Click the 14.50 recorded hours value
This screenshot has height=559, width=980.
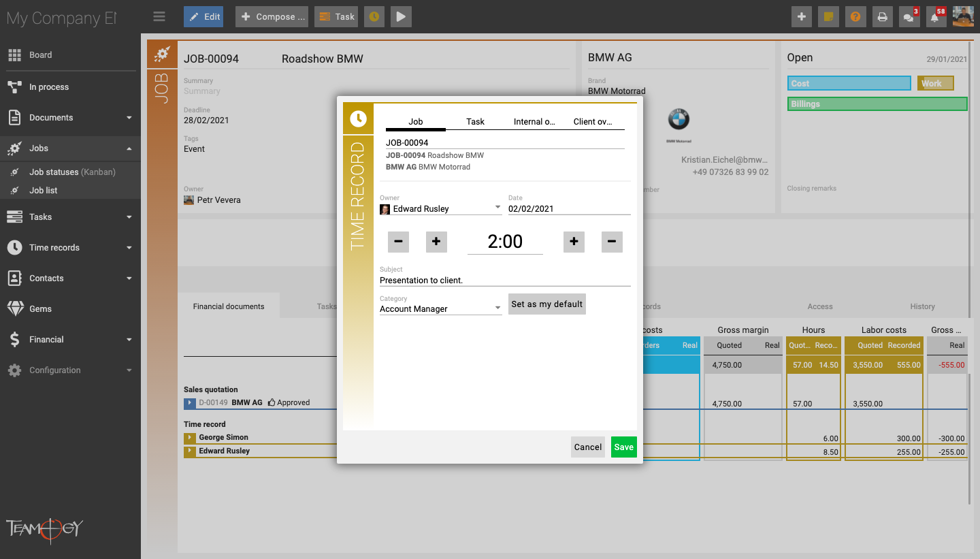pyautogui.click(x=828, y=365)
